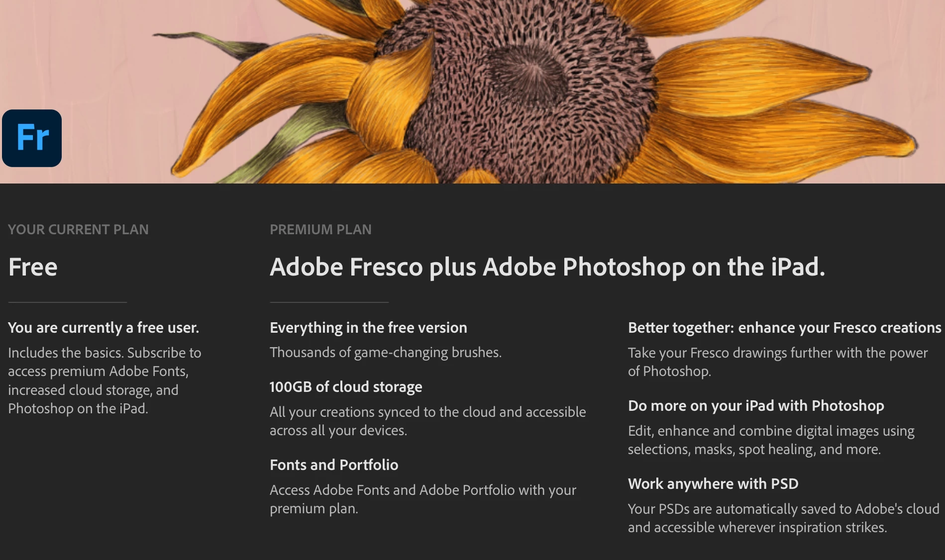Screen dimensions: 945x560
Task: Click the Free plan heading
Action: [33, 267]
